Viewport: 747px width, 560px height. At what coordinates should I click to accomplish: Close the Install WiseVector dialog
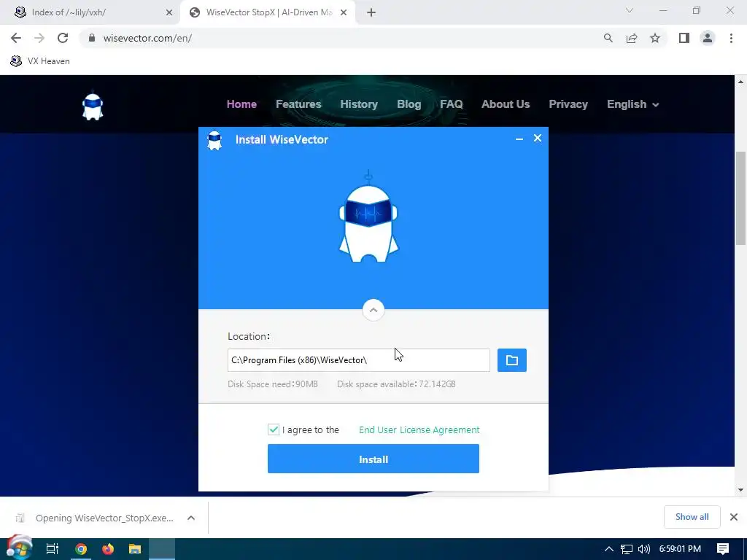[538, 138]
